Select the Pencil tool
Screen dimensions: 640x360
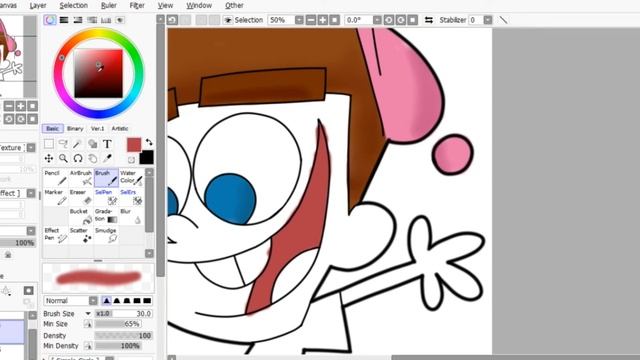pyautogui.click(x=56, y=178)
